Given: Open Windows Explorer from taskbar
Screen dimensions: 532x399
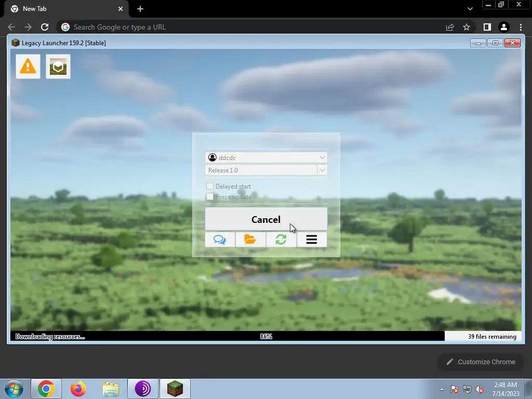Looking at the screenshot, I should 111,389.
